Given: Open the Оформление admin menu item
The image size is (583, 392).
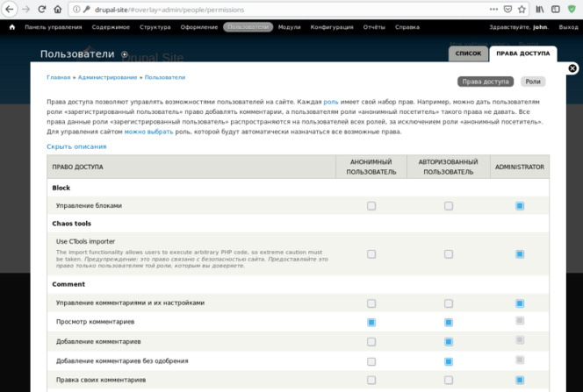Looking at the screenshot, I should pyautogui.click(x=199, y=27).
